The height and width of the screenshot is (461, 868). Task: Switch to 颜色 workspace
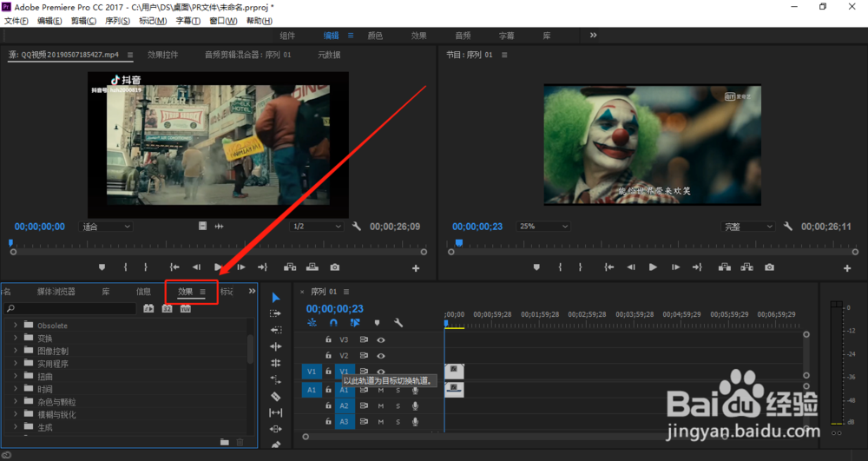pos(375,36)
